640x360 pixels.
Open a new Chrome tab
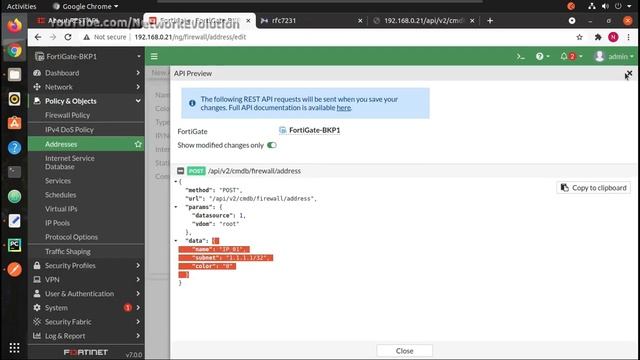pyautogui.click(x=490, y=20)
